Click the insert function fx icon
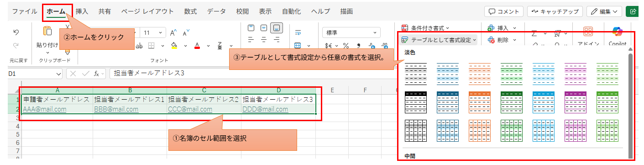Viewport: 644px width, 165px height. (x=97, y=73)
